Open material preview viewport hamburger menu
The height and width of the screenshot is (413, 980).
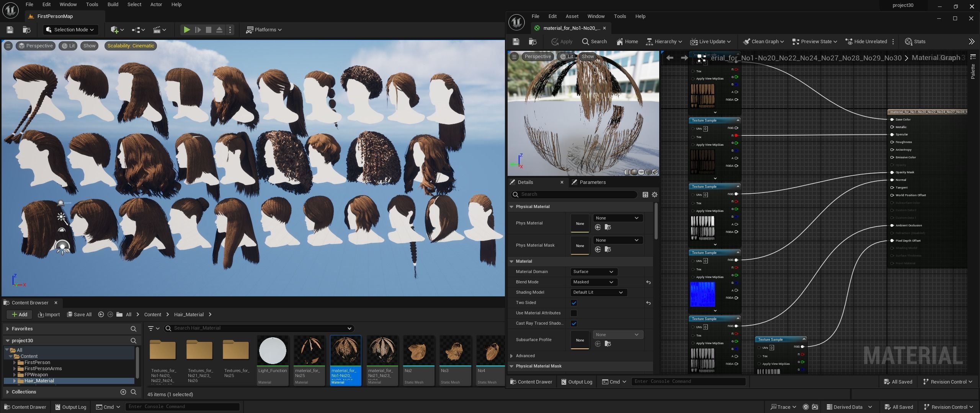pos(514,57)
